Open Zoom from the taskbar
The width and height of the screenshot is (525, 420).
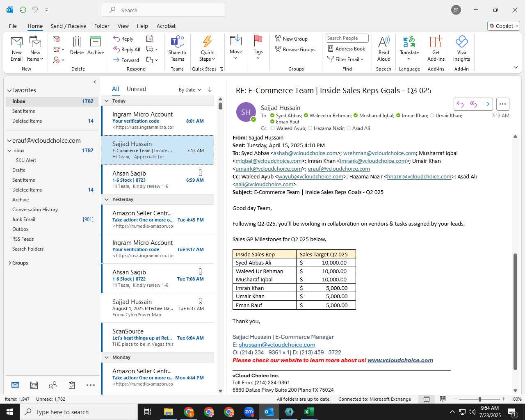tap(249, 412)
